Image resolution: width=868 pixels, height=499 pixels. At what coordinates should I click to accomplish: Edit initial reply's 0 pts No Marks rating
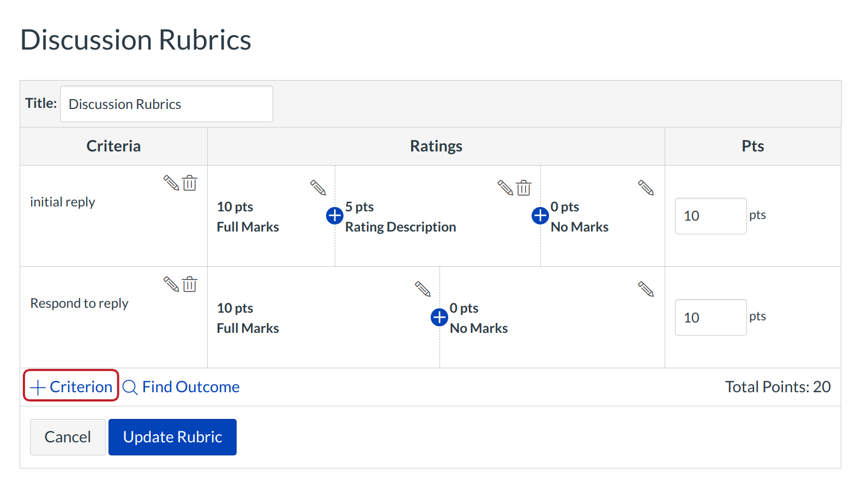coord(646,188)
